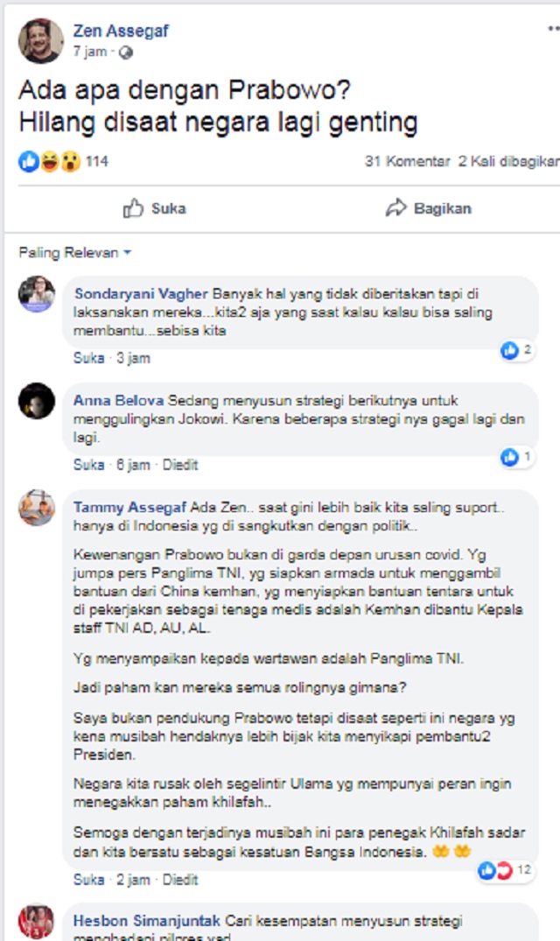View reactions emoji icons with 114 count

[x=63, y=161]
